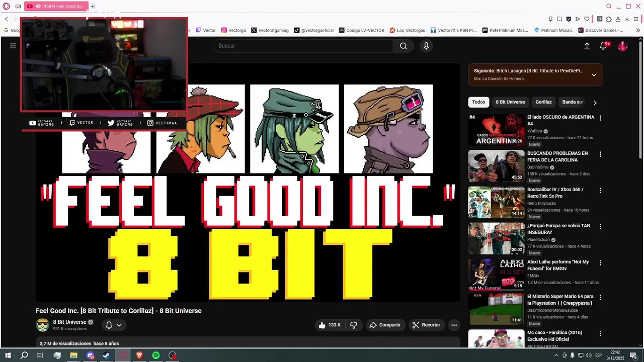Open Opera ad blocker shield icon

569,19
